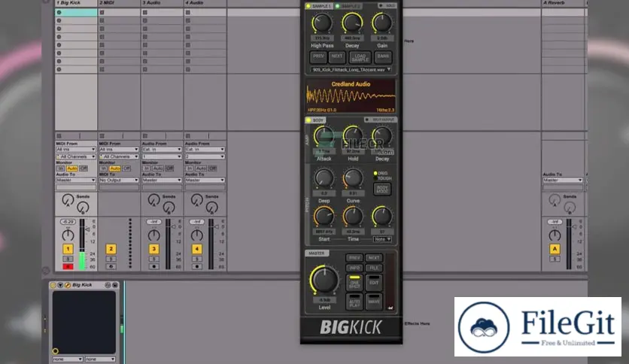
Task: Click the INFO button in Master section
Action: coord(354,268)
